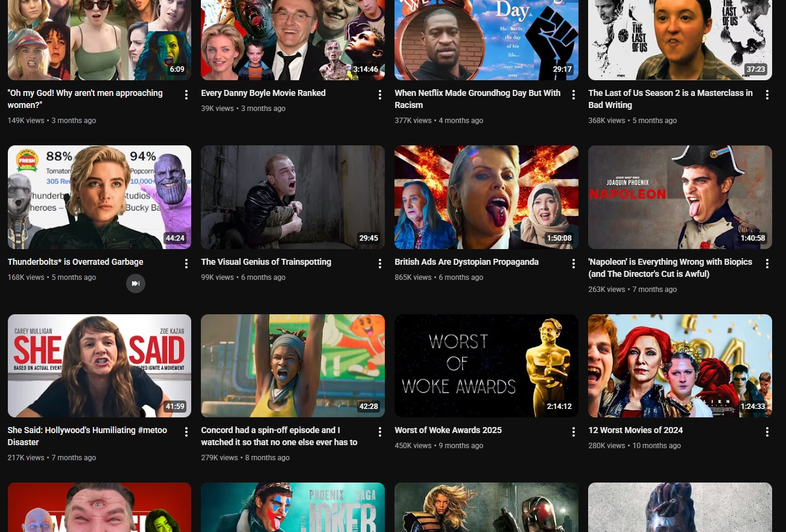Click the title "The Visual Genius of Trainspotting"
Viewport: 786px width, 532px height.
266,262
